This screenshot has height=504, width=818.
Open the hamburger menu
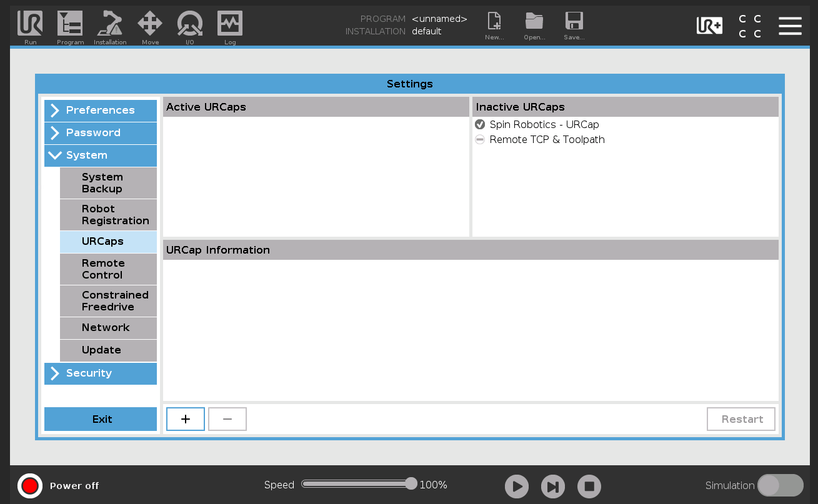[790, 26]
